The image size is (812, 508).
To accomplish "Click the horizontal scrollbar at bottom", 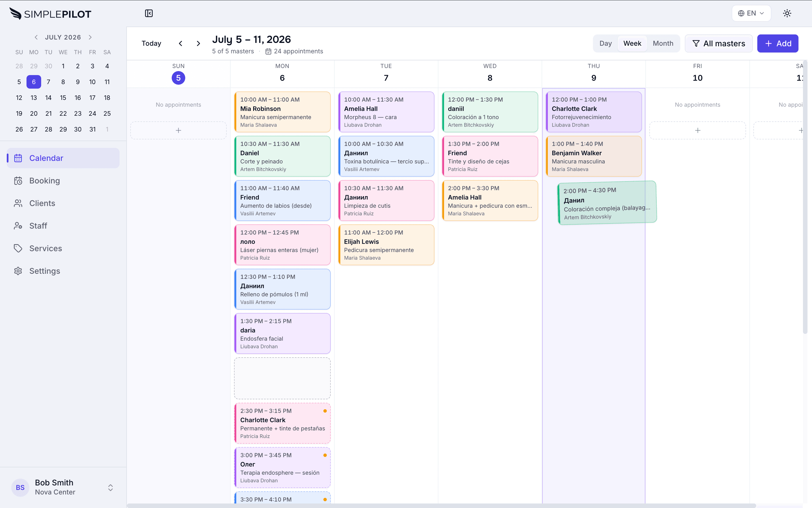I will coord(442,505).
